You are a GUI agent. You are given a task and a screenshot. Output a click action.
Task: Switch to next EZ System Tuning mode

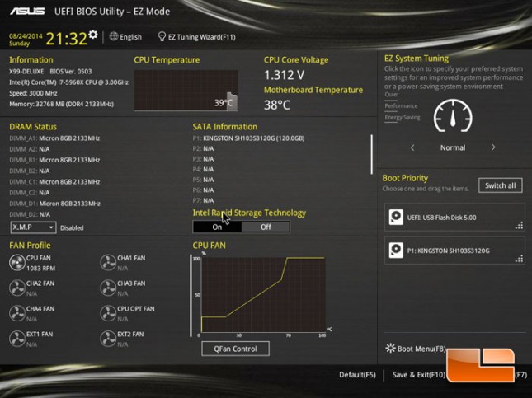click(x=493, y=147)
